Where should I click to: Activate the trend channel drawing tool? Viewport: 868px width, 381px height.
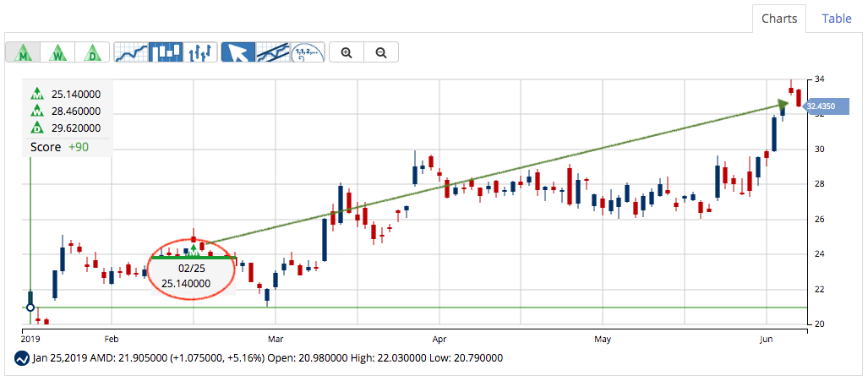tap(273, 52)
